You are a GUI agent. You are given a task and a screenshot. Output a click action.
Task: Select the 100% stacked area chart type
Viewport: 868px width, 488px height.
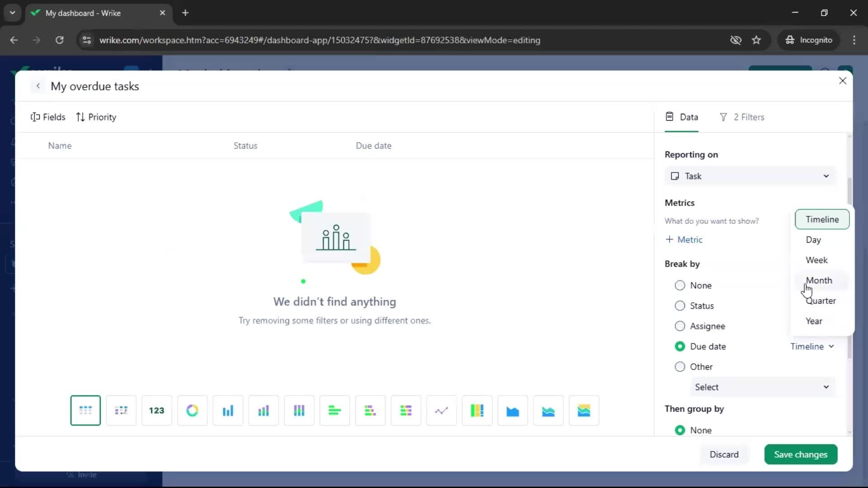pos(584,410)
